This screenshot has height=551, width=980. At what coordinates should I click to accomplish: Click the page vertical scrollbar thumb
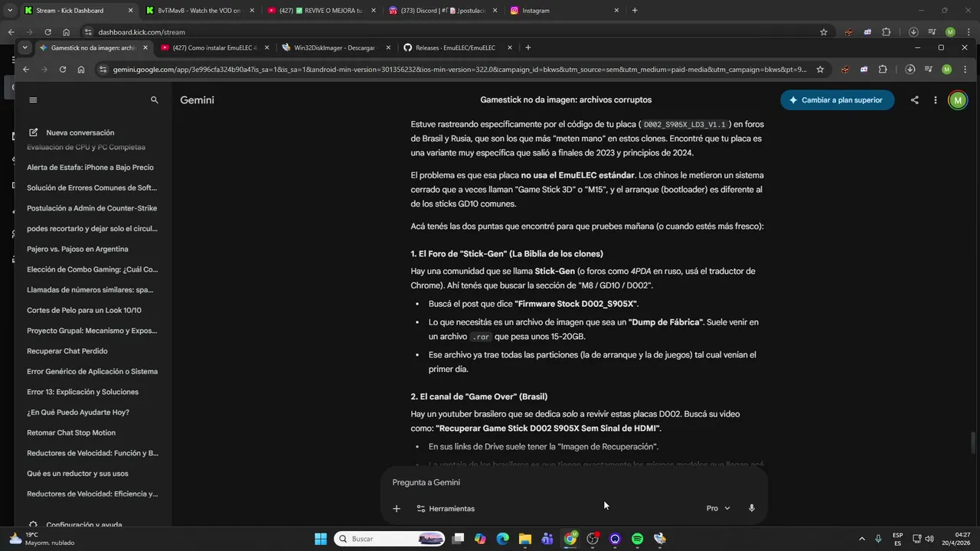pos(973,442)
